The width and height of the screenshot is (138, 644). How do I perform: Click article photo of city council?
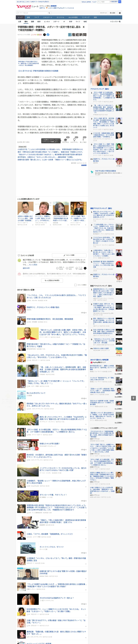click(29, 49)
